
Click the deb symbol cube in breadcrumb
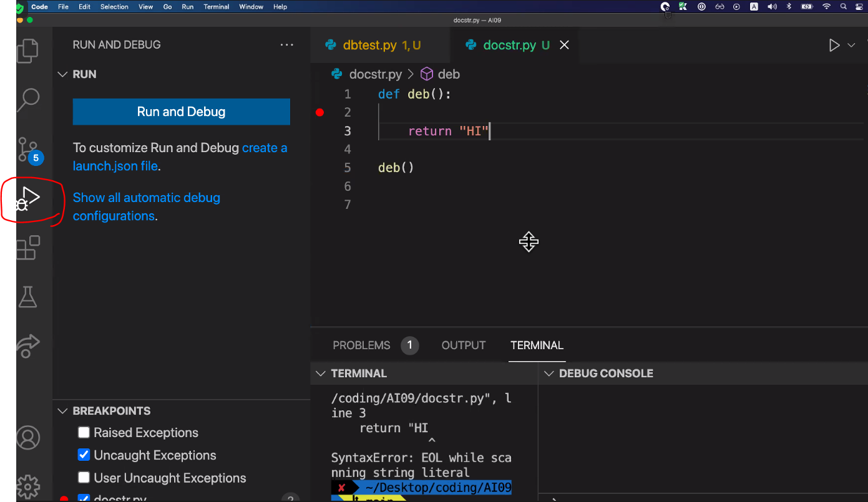[427, 74]
